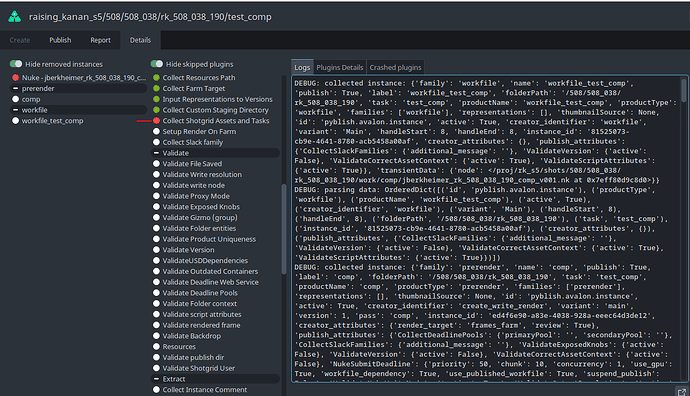Viewport: 690px width, 396px height.
Task: Open the Plugins Details tab
Action: [x=340, y=67]
